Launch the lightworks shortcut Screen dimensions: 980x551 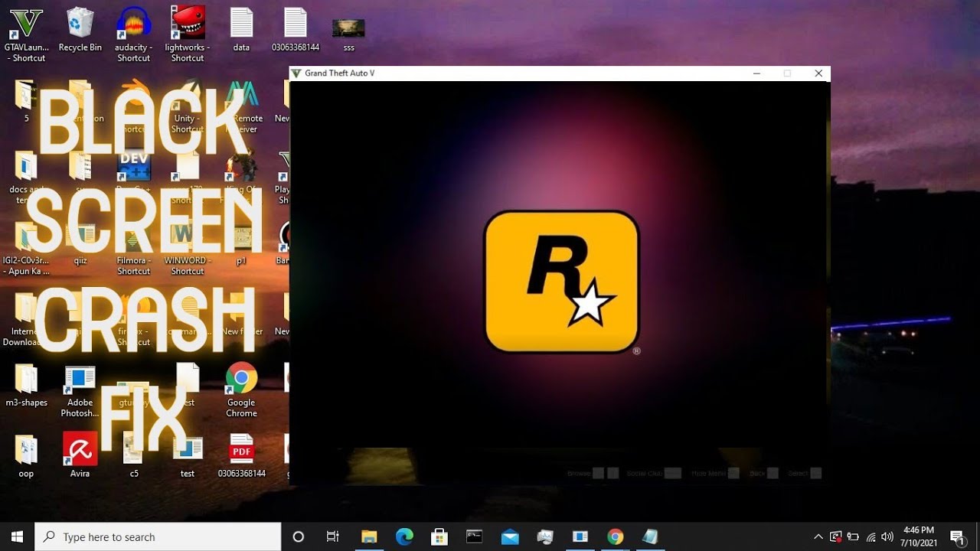coord(187,34)
